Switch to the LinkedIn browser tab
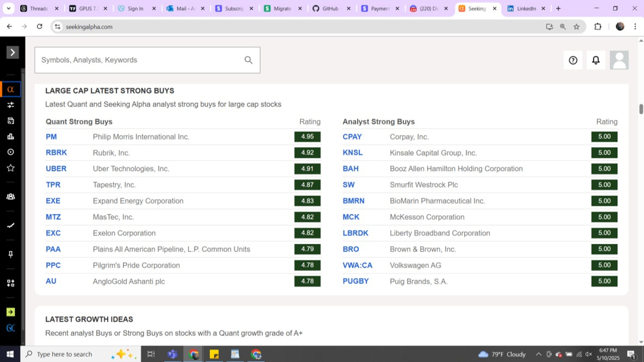Viewport: 644px width, 362px height. 526,9
